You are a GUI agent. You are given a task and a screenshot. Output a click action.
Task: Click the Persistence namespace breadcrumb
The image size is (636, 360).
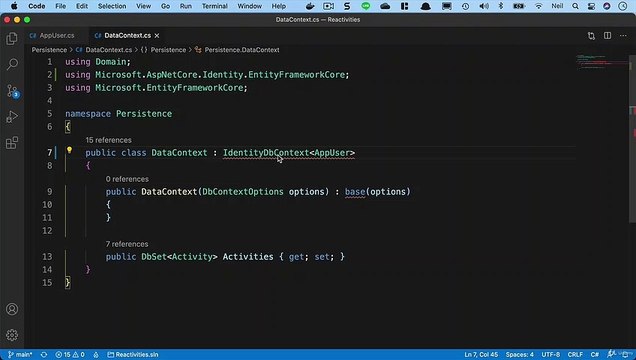tap(163, 50)
